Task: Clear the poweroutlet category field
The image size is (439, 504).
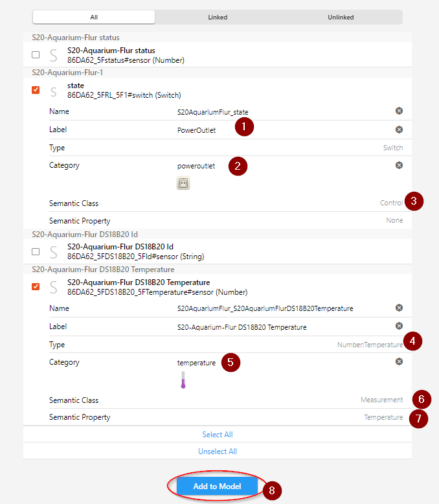Action: click(x=399, y=165)
